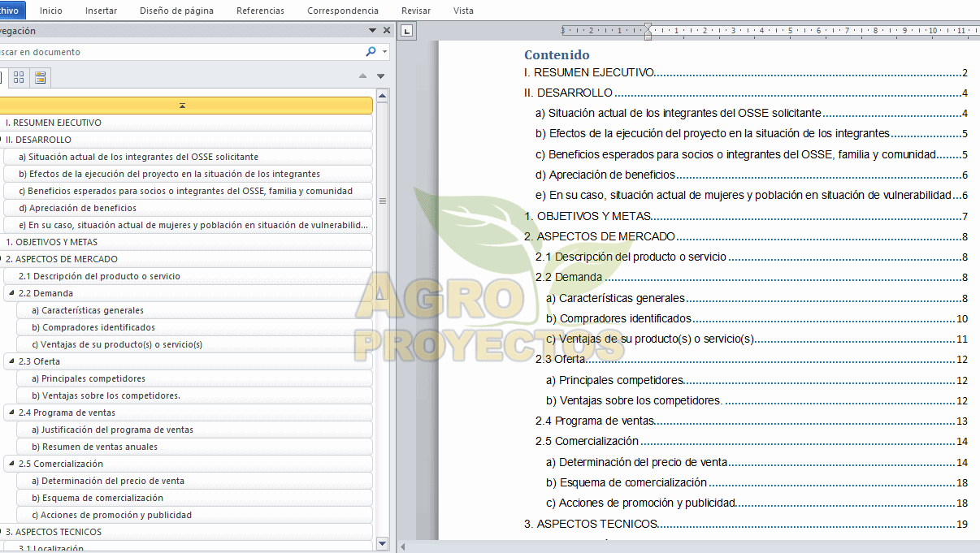Open the Inicio ribbon tab
Image resolution: width=980 pixels, height=553 pixels.
click(x=50, y=11)
